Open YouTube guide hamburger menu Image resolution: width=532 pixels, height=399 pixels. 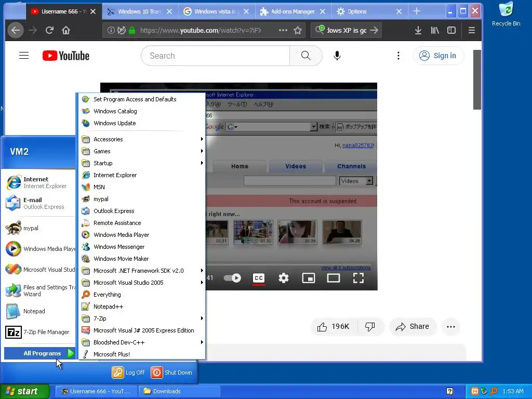click(x=24, y=55)
